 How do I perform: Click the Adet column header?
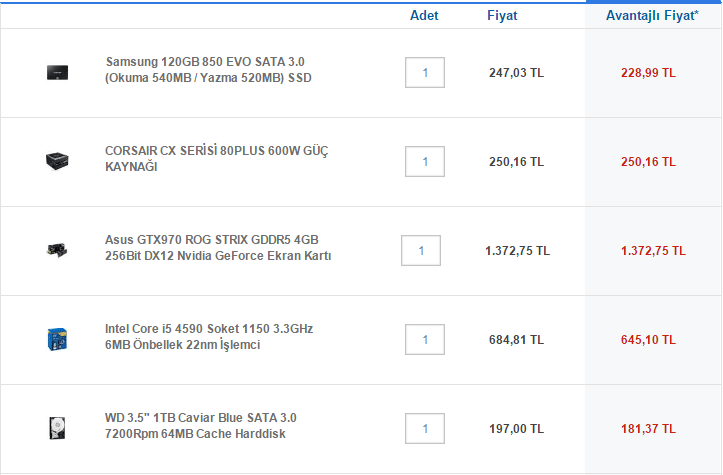(424, 16)
